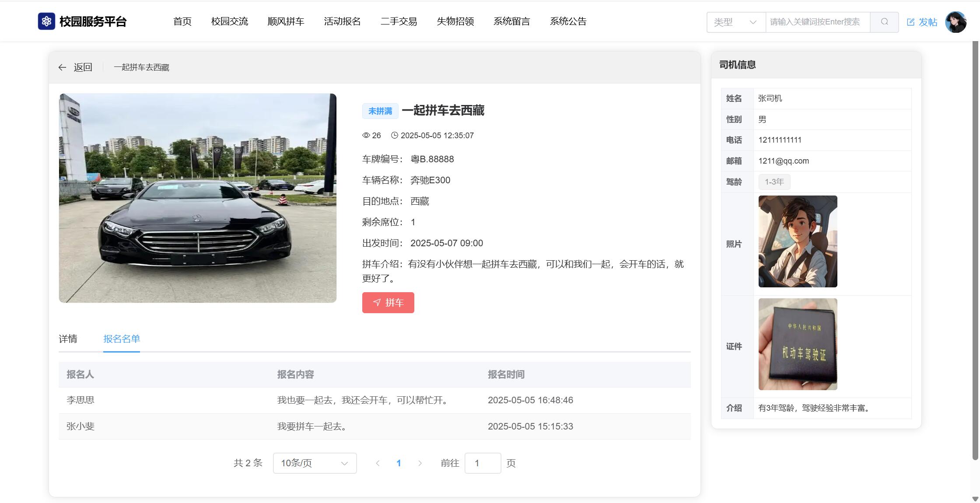Click the go-to-page number input box
Viewport: 980px width, 503px height.
(x=483, y=463)
